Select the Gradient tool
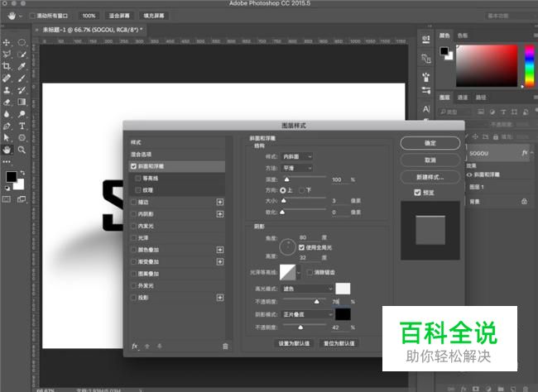 pyautogui.click(x=22, y=102)
